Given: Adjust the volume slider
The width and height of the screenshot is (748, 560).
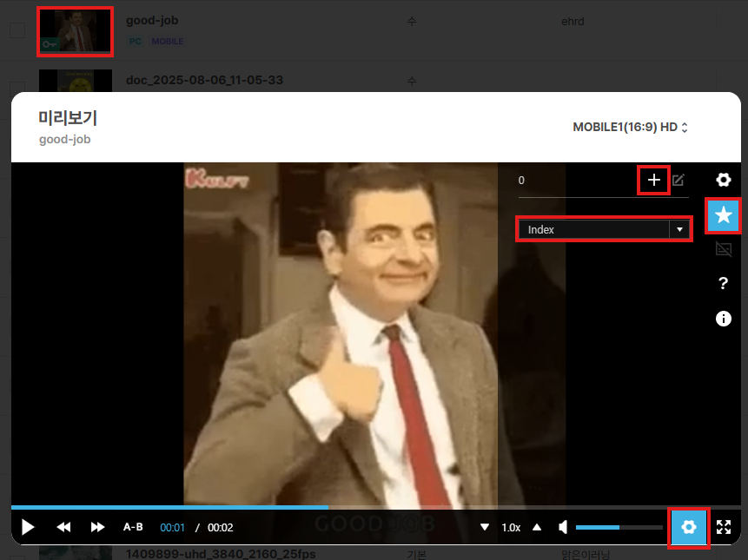Looking at the screenshot, I should [x=619, y=527].
